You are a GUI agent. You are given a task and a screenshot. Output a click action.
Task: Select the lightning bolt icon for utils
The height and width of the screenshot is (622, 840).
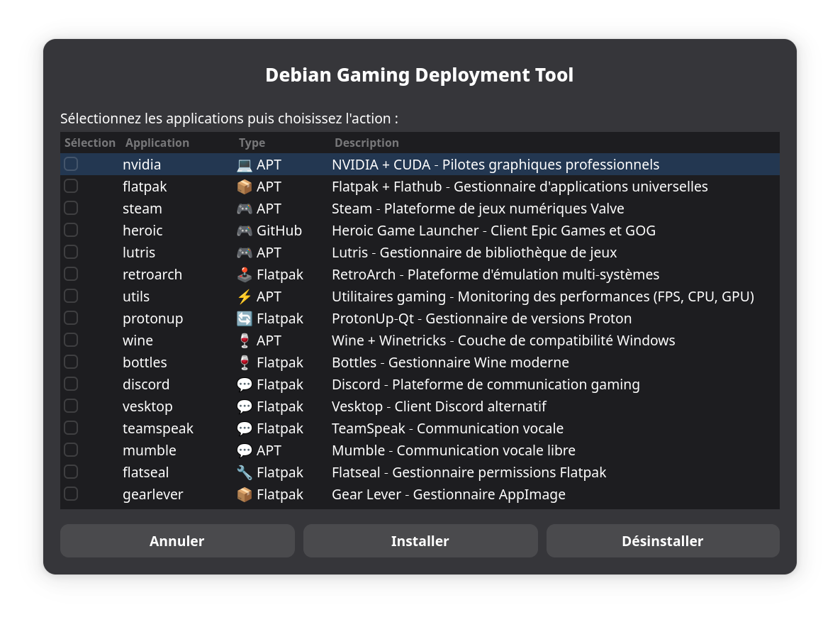coord(244,296)
